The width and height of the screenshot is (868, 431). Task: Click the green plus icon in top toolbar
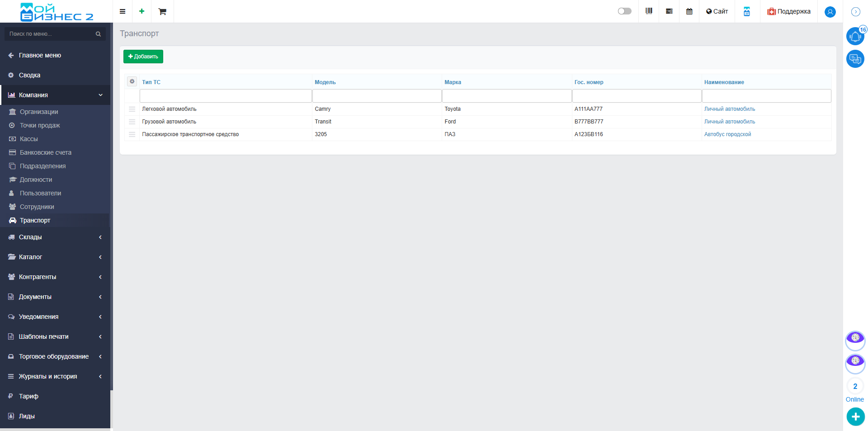point(142,11)
